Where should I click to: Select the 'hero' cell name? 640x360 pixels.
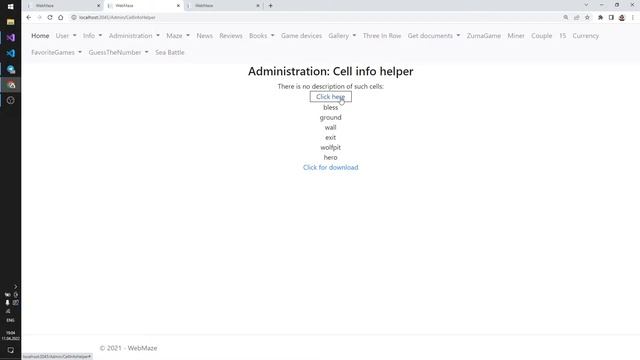coord(331,158)
